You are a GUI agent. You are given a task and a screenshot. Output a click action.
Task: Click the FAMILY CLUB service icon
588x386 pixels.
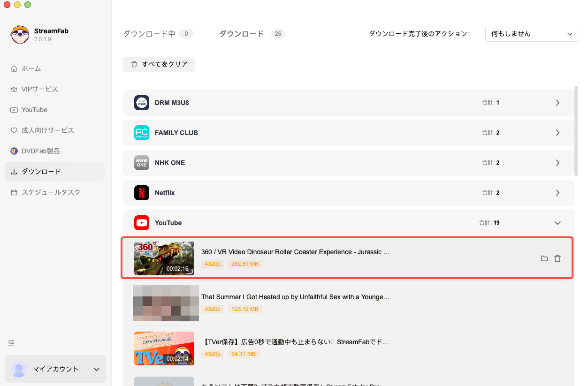tap(142, 133)
